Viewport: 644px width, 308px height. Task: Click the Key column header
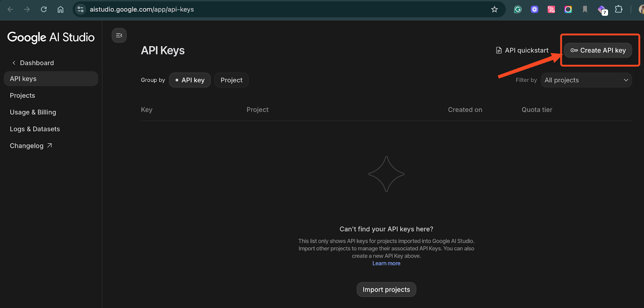pyautogui.click(x=147, y=110)
